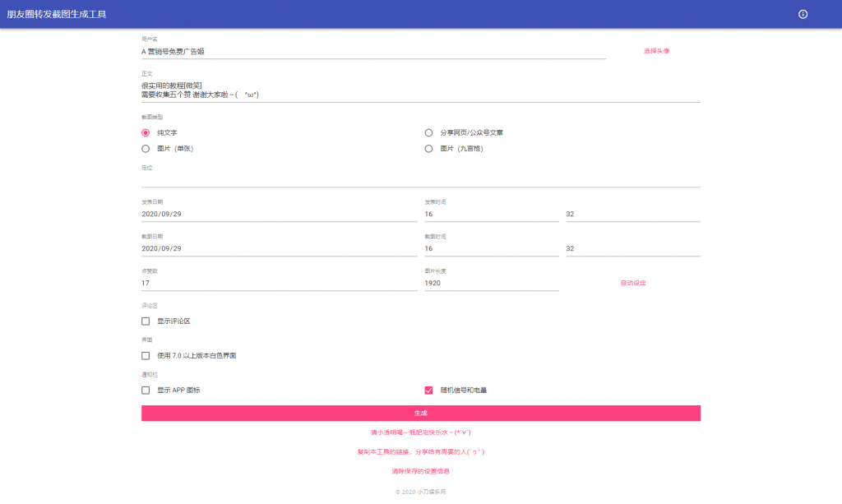Select 分享网页/公众号文章 radio option

(x=428, y=132)
